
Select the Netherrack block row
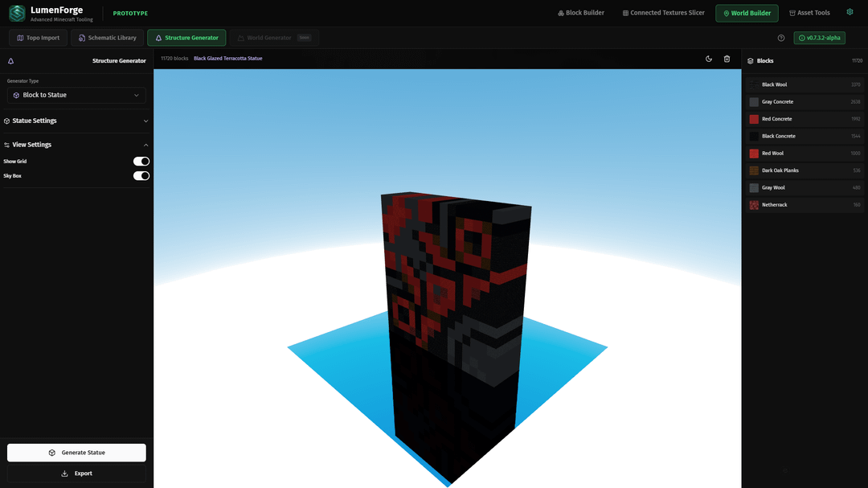click(804, 205)
